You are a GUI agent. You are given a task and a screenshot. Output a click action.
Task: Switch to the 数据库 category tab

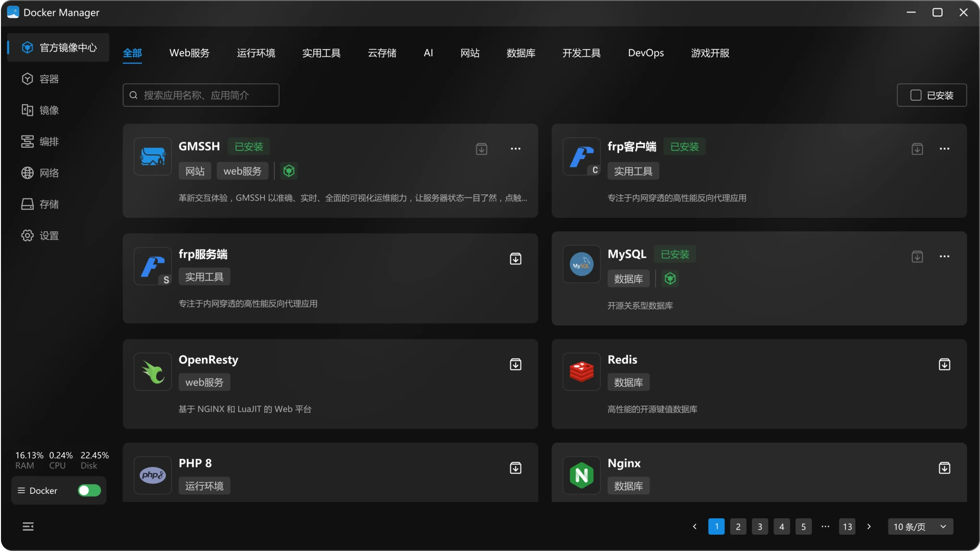tap(521, 53)
